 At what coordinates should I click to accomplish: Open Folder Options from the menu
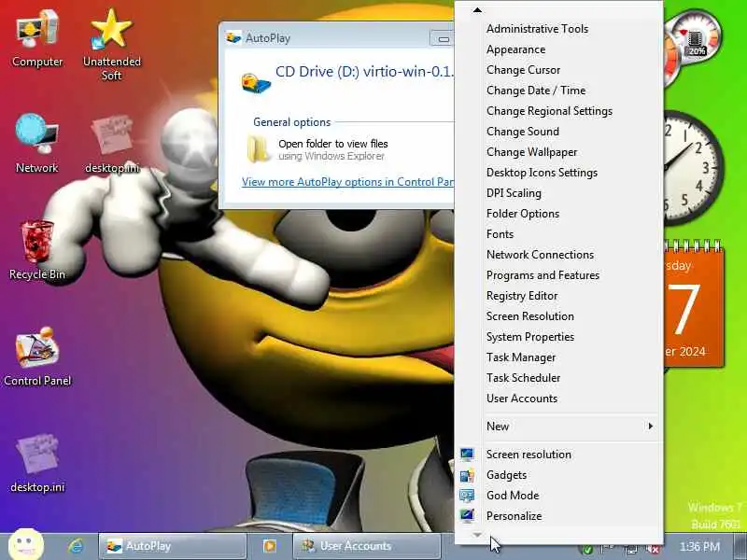tap(523, 214)
